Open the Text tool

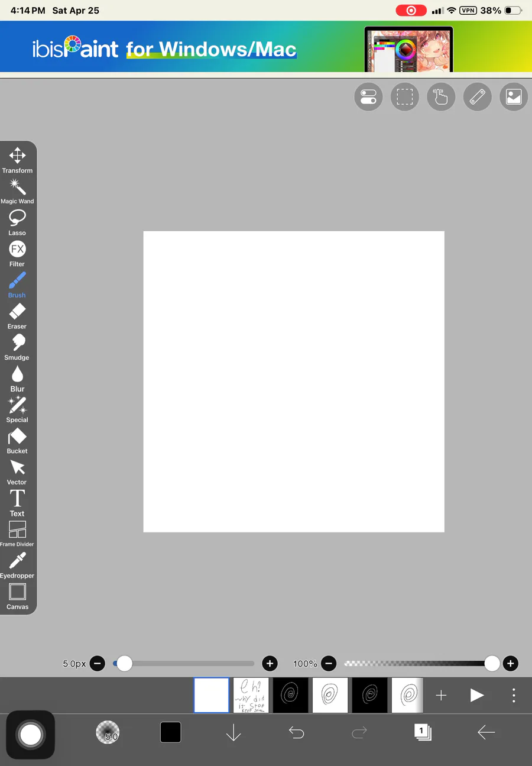[x=17, y=503]
